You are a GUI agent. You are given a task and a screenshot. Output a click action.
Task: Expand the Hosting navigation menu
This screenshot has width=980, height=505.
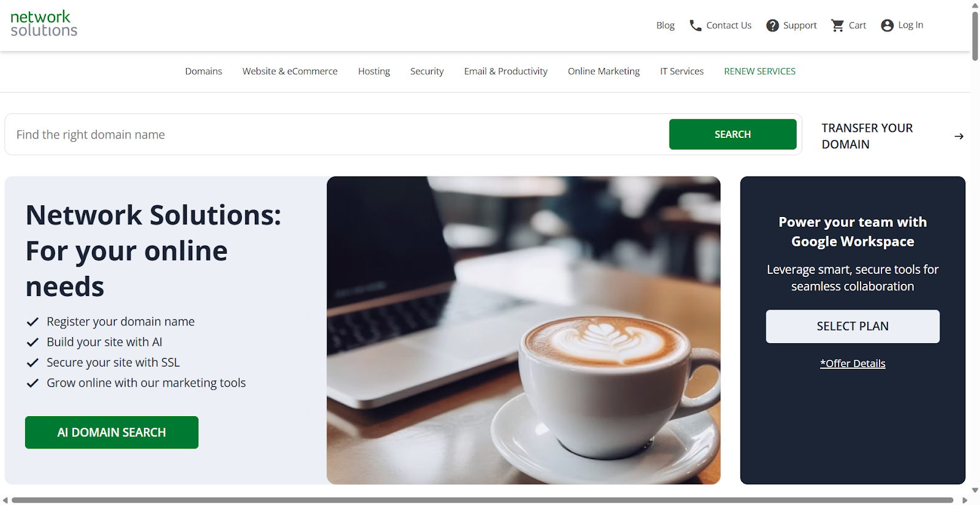[374, 72]
